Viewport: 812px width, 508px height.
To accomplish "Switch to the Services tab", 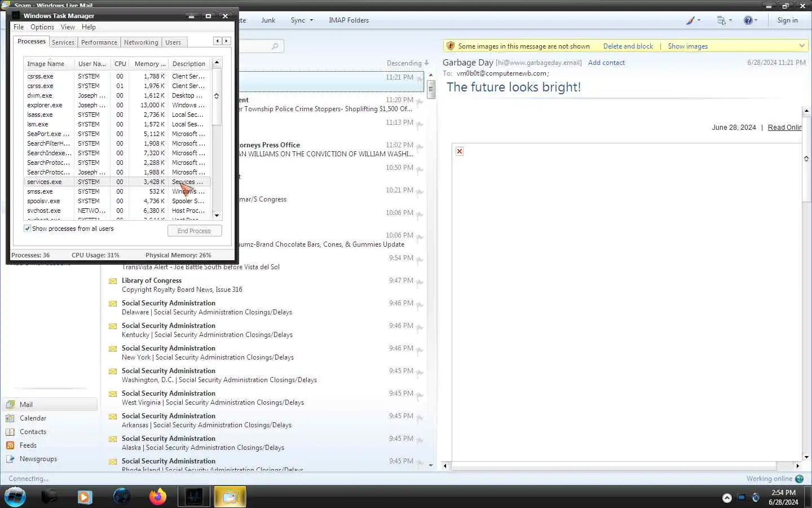I will (63, 42).
